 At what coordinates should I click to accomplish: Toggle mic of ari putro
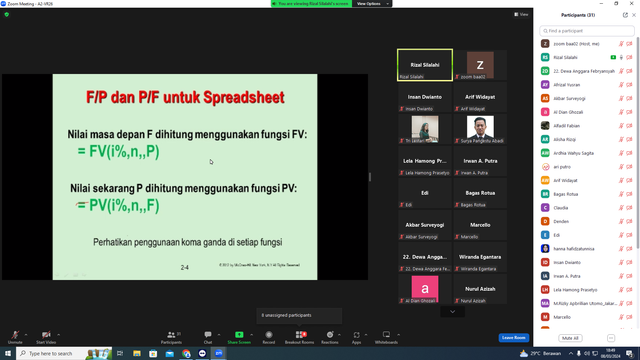[x=621, y=167]
